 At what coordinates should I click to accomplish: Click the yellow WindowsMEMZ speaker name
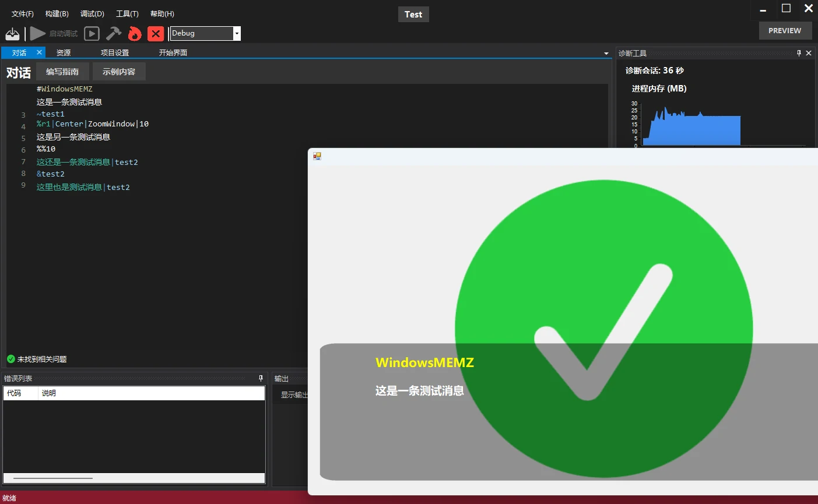tap(424, 362)
